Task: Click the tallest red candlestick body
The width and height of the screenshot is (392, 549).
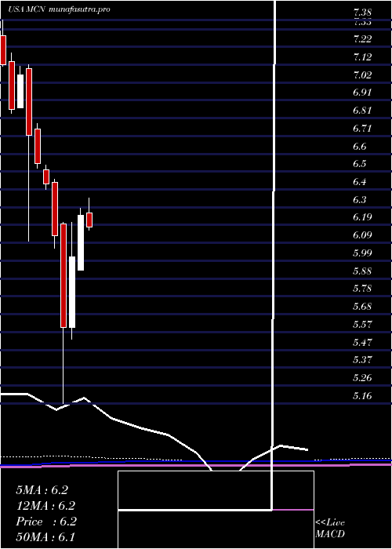Action: coord(64,275)
